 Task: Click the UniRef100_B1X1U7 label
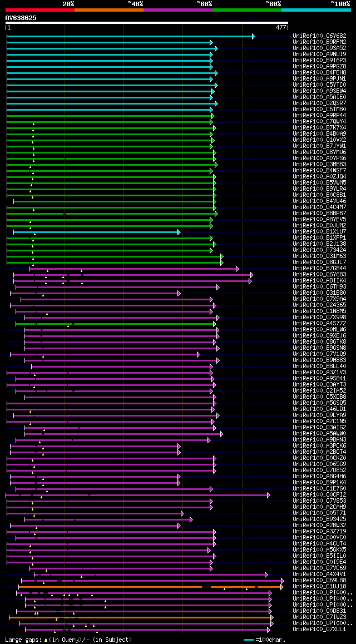click(x=319, y=232)
